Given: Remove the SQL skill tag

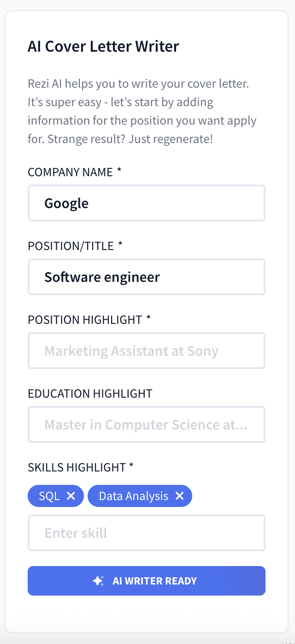Looking at the screenshot, I should click(x=71, y=496).
